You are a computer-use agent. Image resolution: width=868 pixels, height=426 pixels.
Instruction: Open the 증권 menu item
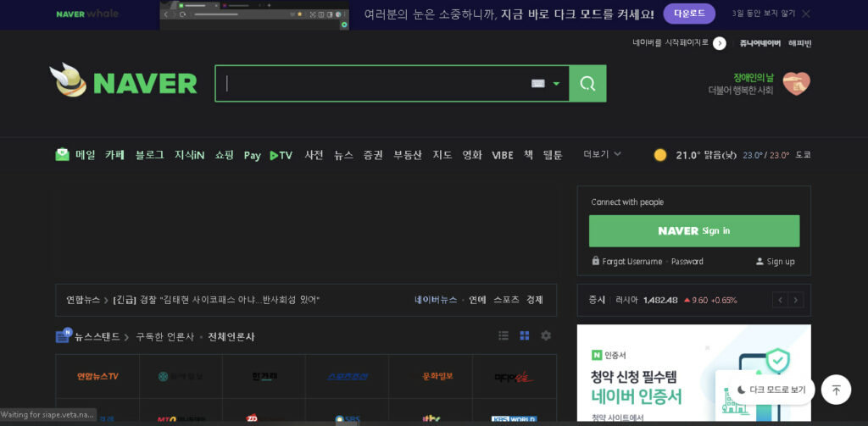pyautogui.click(x=373, y=155)
